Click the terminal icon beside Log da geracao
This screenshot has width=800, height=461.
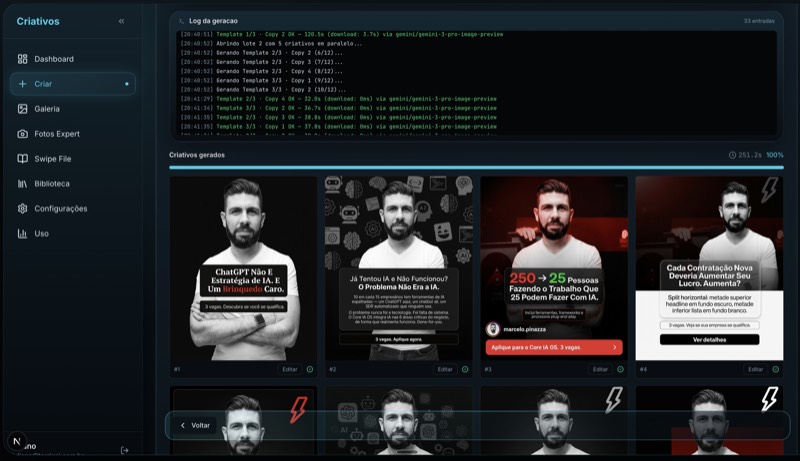(181, 21)
